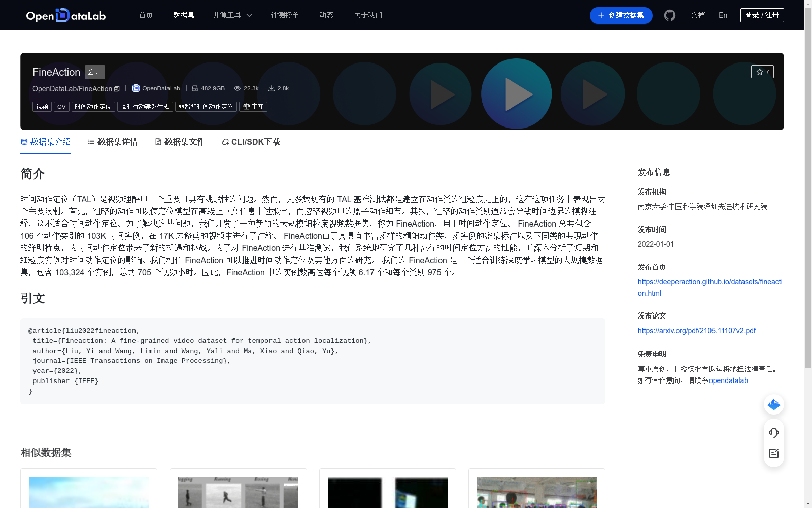Click the 南京大学·中国科学院深圳先进技术研究院 text
The width and height of the screenshot is (812, 508).
(x=702, y=207)
